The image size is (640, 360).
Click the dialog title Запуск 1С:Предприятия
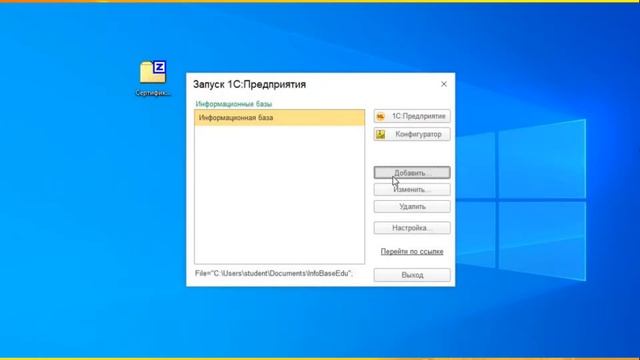(x=249, y=84)
